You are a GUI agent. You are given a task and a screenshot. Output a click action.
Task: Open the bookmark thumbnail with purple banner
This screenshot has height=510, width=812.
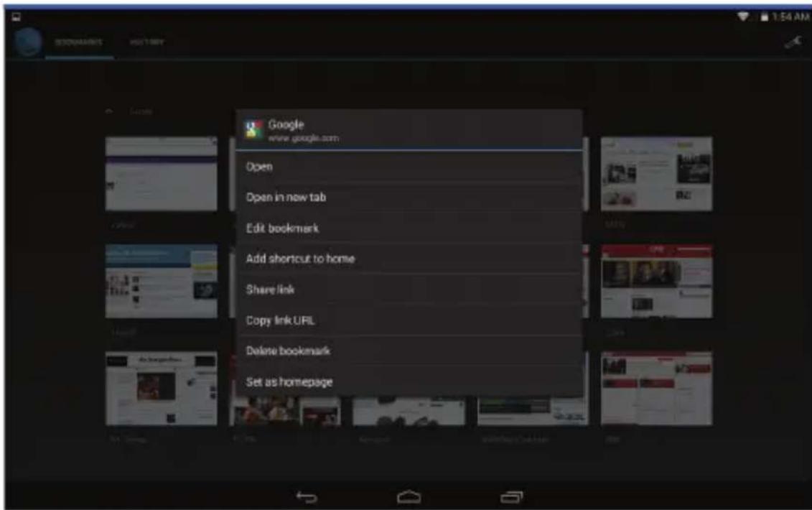(162, 174)
